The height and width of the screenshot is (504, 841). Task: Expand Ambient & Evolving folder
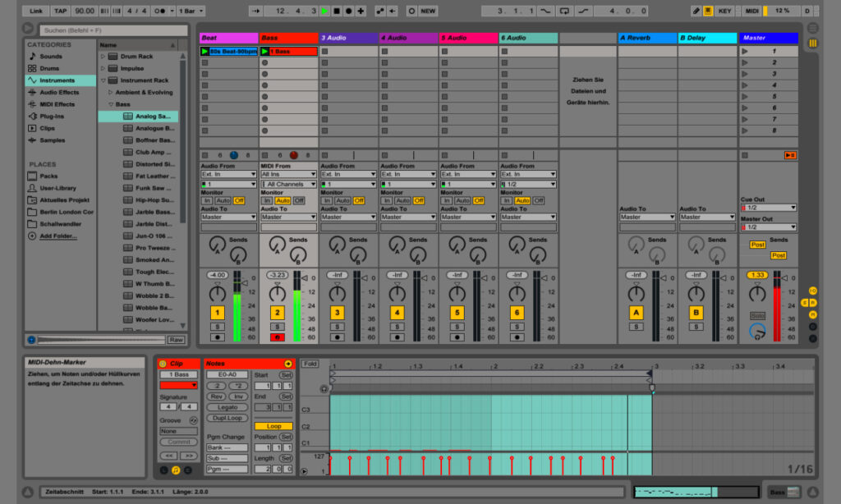(111, 92)
